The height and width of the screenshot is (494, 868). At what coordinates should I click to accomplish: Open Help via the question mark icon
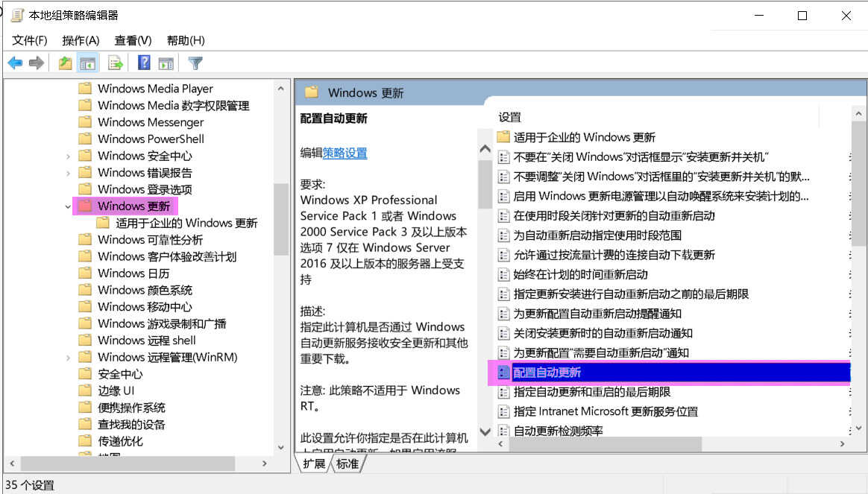coord(144,63)
